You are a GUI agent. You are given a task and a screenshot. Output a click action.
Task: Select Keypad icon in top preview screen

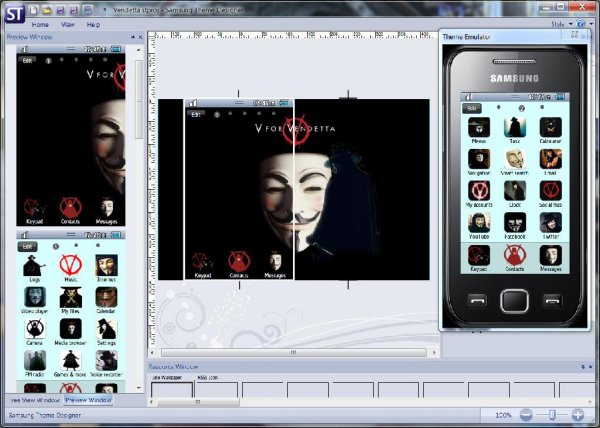pyautogui.click(x=34, y=211)
